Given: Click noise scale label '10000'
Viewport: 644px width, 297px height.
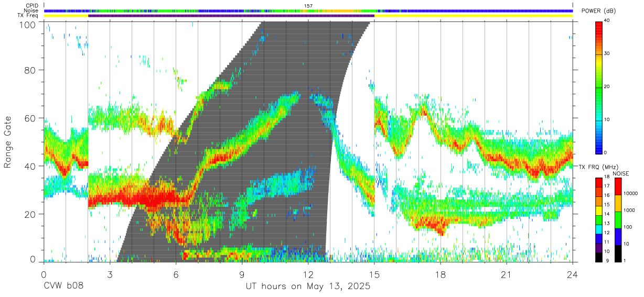Looking at the screenshot, I should tap(630, 194).
